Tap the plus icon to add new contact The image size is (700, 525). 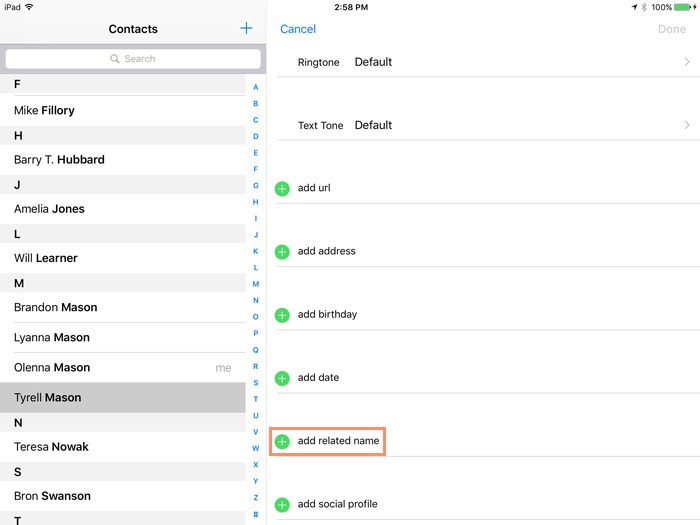pyautogui.click(x=246, y=28)
